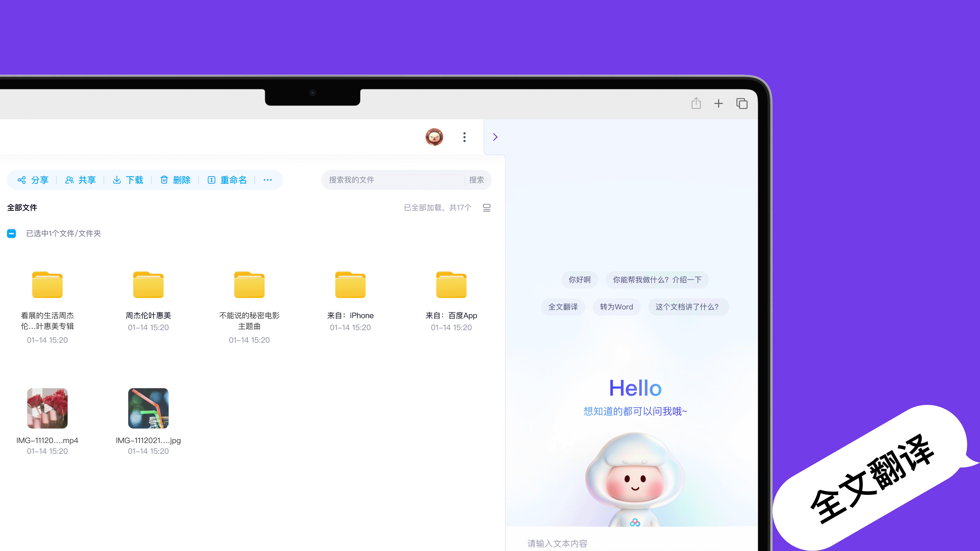The image size is (980, 551).
Task: Click the 你好啊 suggestion chip
Action: (x=579, y=280)
